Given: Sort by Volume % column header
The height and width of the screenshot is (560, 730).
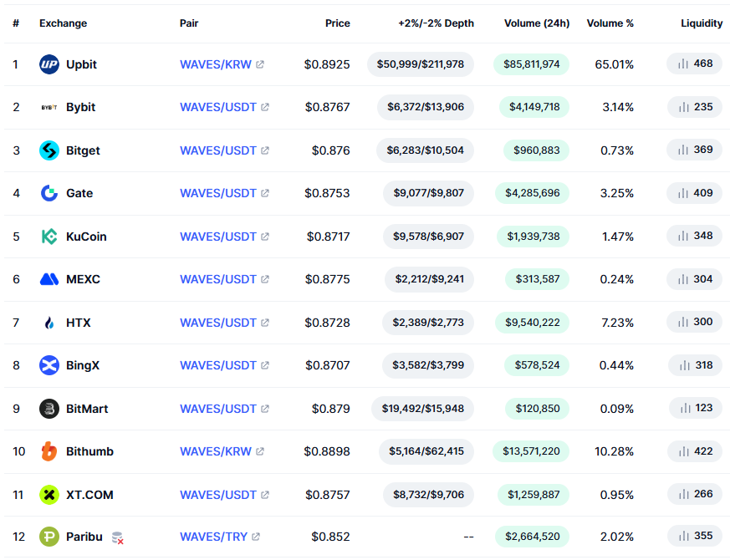Looking at the screenshot, I should (610, 23).
